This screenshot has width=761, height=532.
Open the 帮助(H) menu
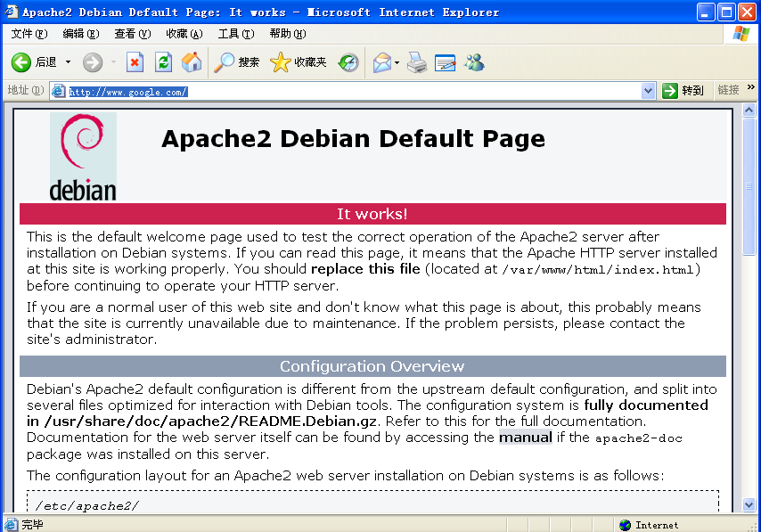287,34
